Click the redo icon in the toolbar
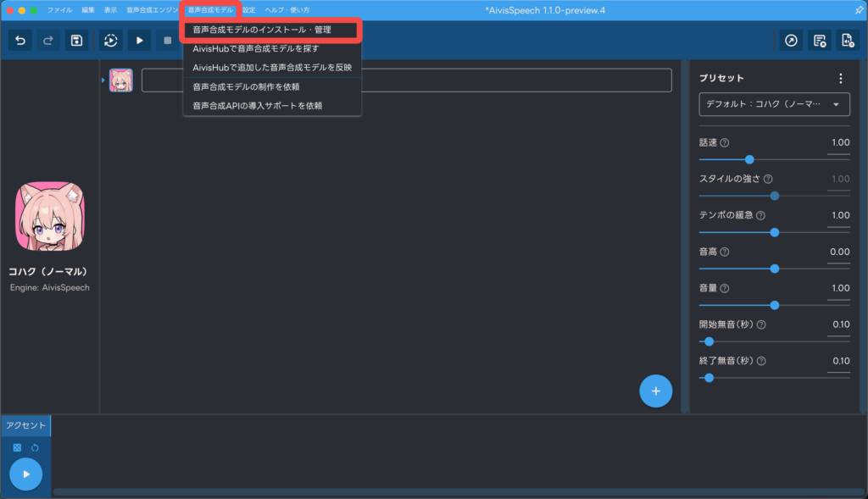 (x=47, y=40)
